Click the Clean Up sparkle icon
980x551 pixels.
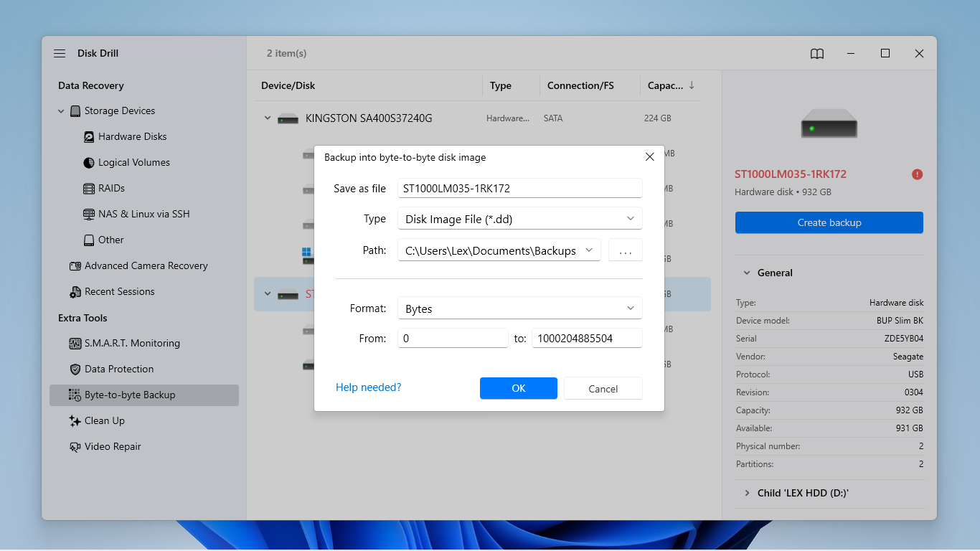click(75, 421)
